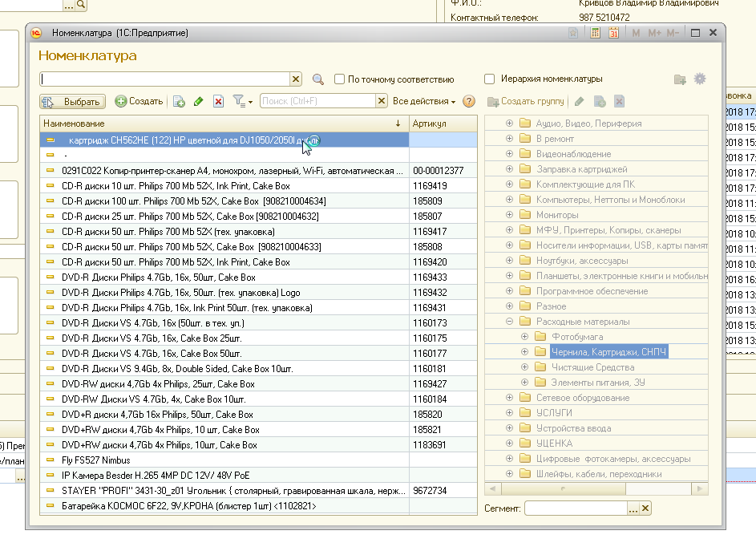The width and height of the screenshot is (756, 559).
Task: Collapse the 'Расходные материалы' folder
Action: coord(509,322)
